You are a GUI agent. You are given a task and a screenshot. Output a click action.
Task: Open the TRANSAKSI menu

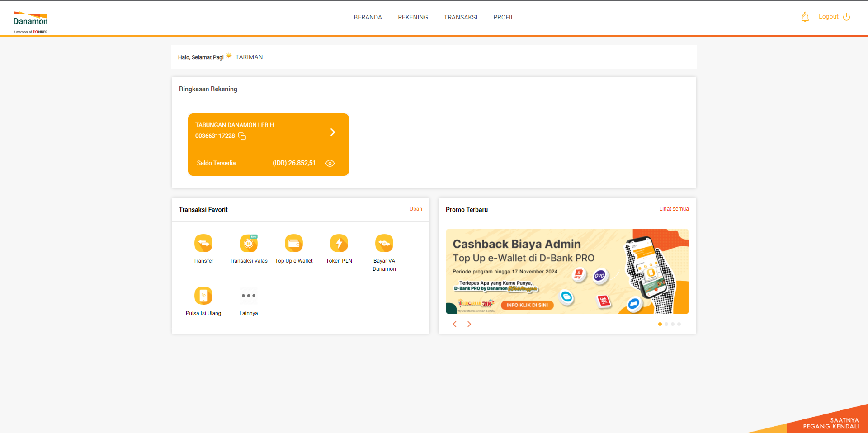(461, 17)
